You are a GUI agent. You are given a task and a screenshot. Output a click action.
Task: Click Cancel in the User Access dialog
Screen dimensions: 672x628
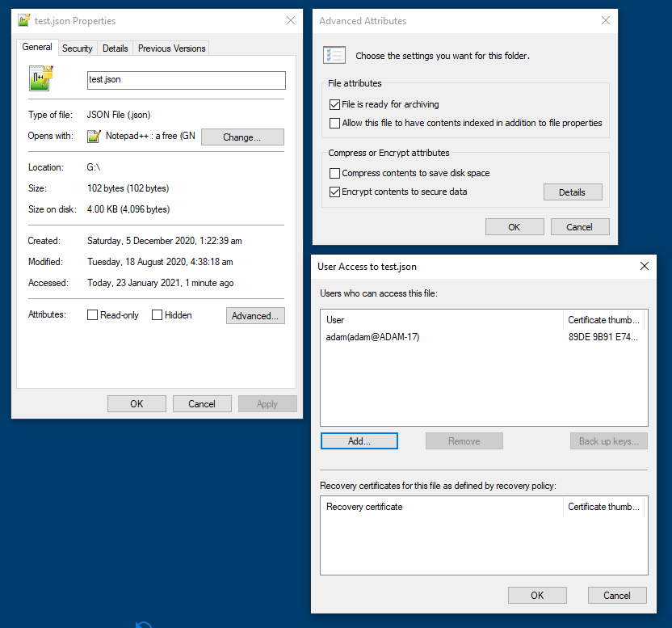pos(617,596)
